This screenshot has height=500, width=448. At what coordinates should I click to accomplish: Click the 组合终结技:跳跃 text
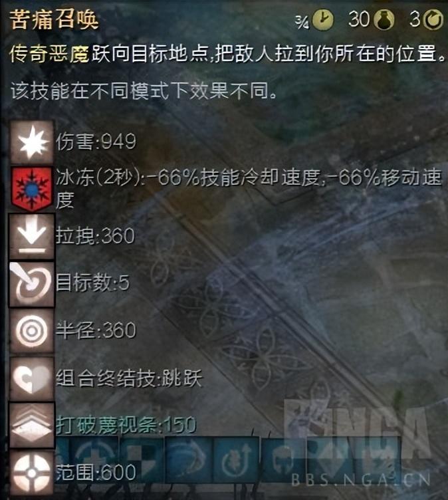(129, 378)
